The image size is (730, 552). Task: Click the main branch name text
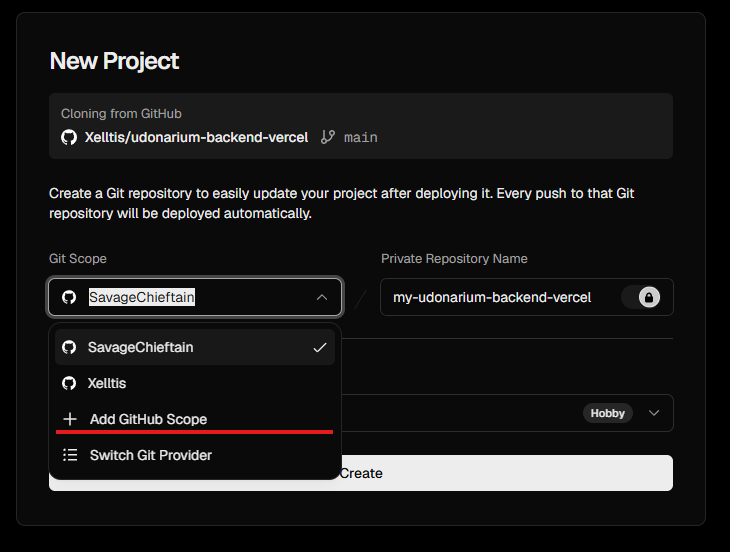(x=360, y=138)
